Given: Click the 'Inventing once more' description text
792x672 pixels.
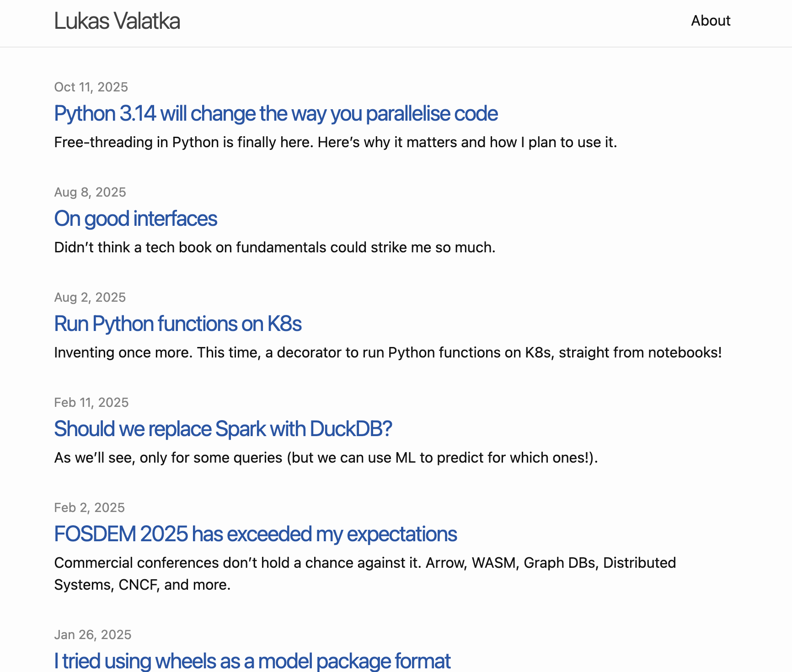Looking at the screenshot, I should [387, 352].
